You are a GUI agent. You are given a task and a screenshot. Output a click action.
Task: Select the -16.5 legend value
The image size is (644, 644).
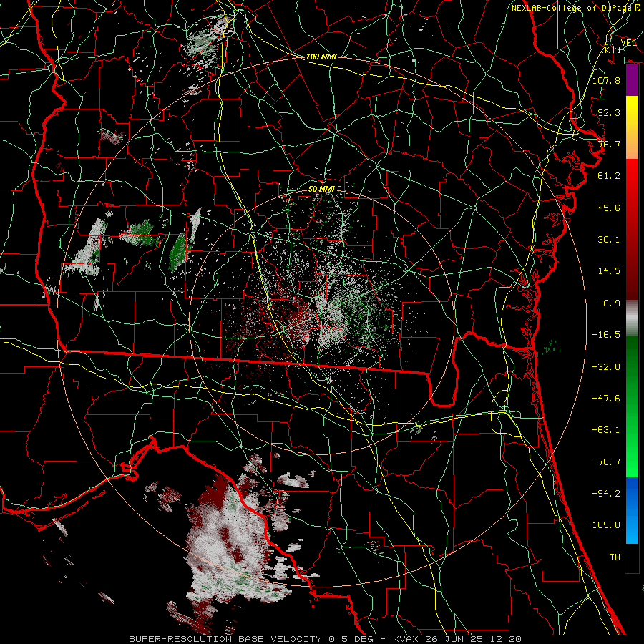coord(606,335)
